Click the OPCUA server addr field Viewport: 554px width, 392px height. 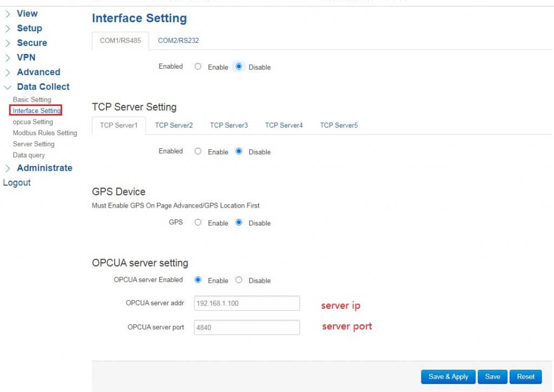coord(247,303)
